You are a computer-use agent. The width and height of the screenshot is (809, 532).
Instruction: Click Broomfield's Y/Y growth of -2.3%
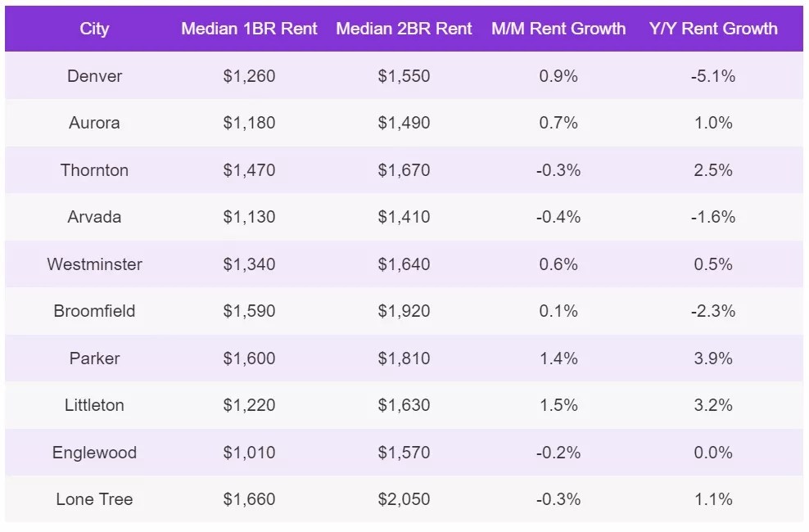[x=712, y=311]
